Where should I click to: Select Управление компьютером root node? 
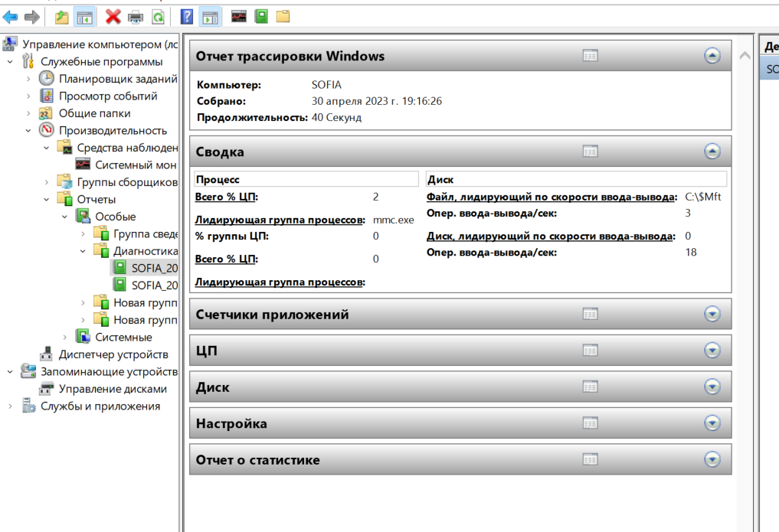(x=100, y=44)
